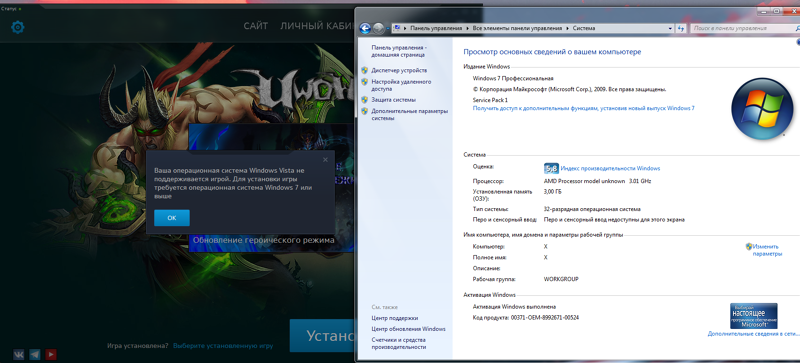
Task: Click the Control Panel icon in address bar
Action: click(x=396, y=29)
